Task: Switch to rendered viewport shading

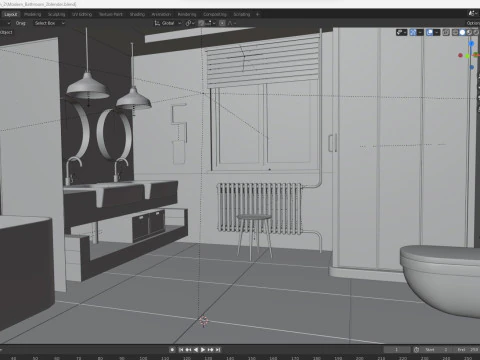Action: tap(476, 32)
